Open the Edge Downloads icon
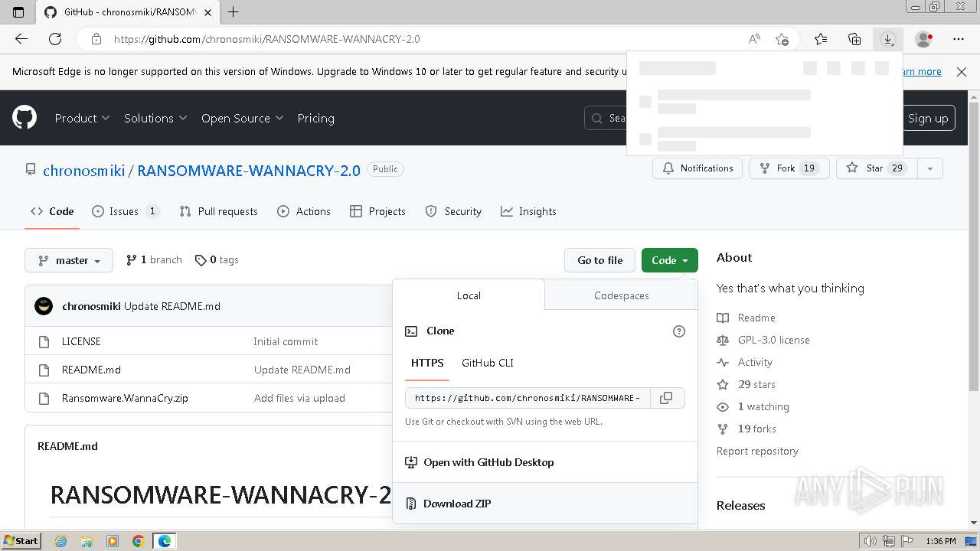Screen dimensions: 980x551 (888, 39)
